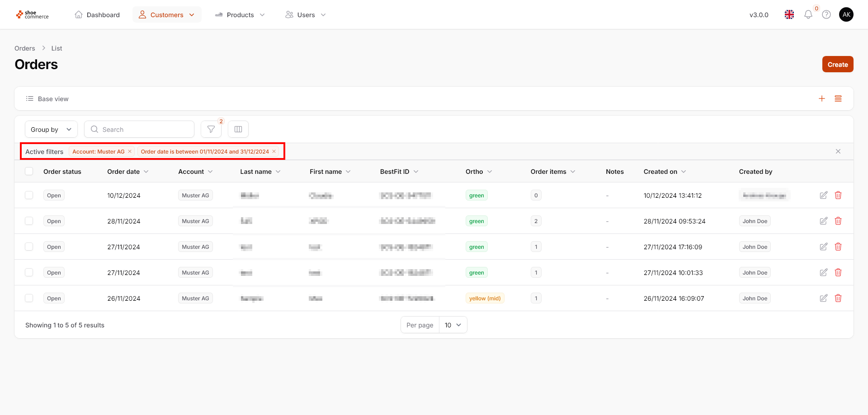The image size is (868, 415).
Task: Click the Create button
Action: (837, 65)
